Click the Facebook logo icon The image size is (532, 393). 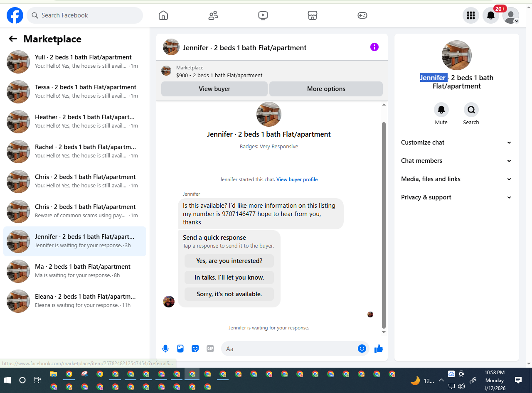(x=15, y=15)
